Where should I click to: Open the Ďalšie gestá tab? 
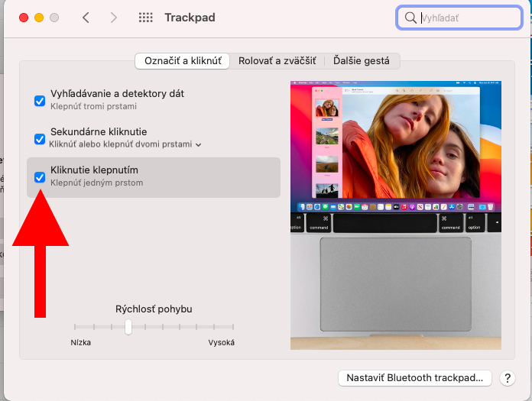(362, 60)
